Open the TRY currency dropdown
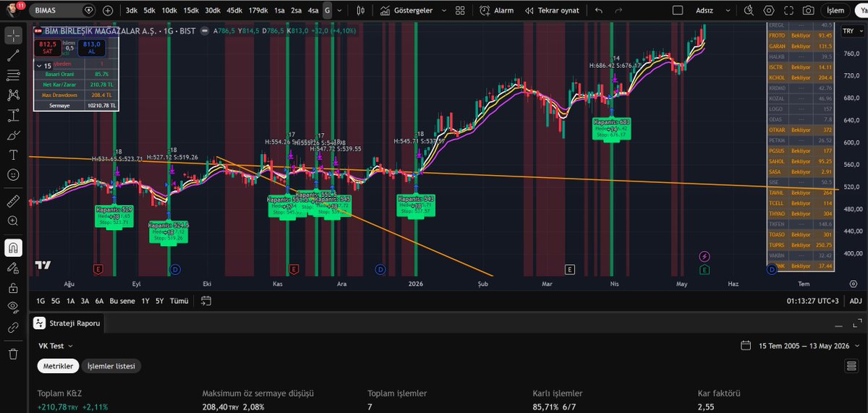This screenshot has width=868, height=413. point(852,32)
